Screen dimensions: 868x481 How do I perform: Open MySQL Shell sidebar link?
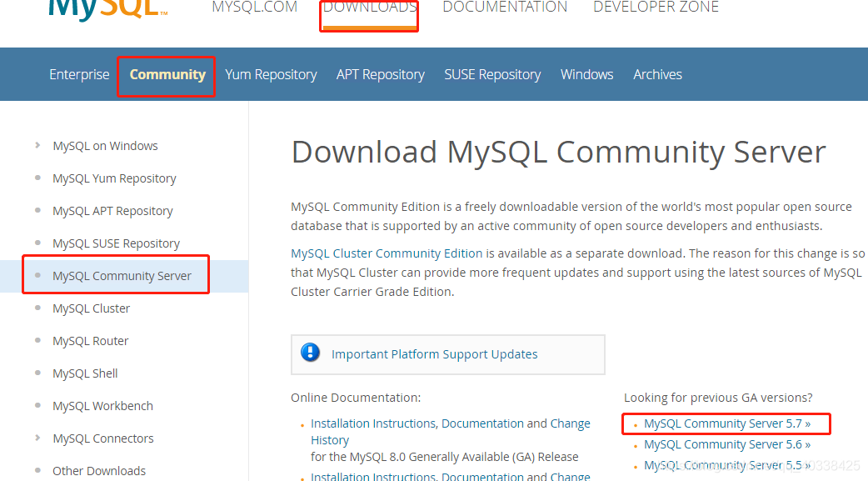[x=85, y=373]
